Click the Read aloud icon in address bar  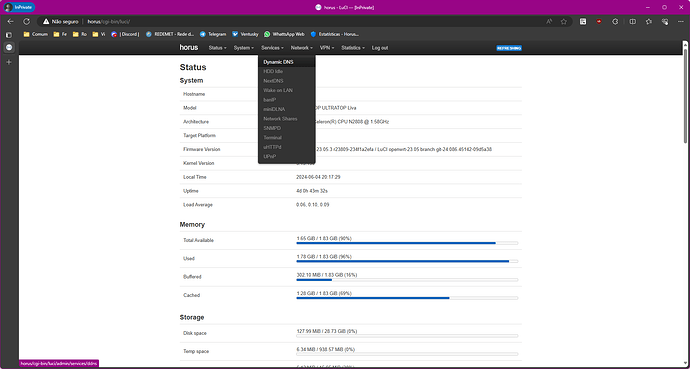click(549, 22)
